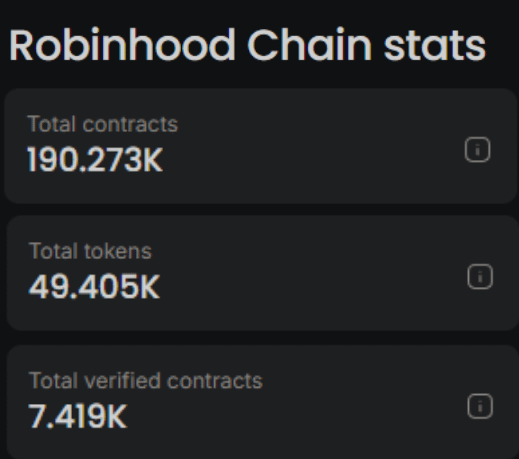This screenshot has width=519, height=459.
Task: Click info icon beside Total tokens
Action: (480, 276)
